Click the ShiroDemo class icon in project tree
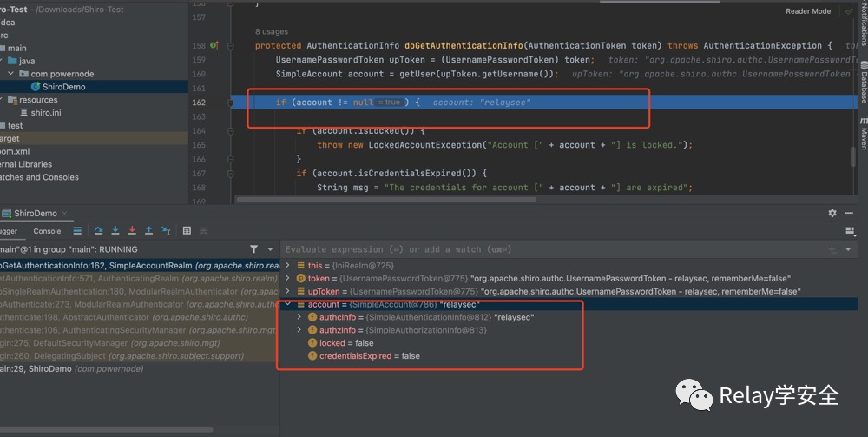This screenshot has height=437, width=868. (36, 86)
